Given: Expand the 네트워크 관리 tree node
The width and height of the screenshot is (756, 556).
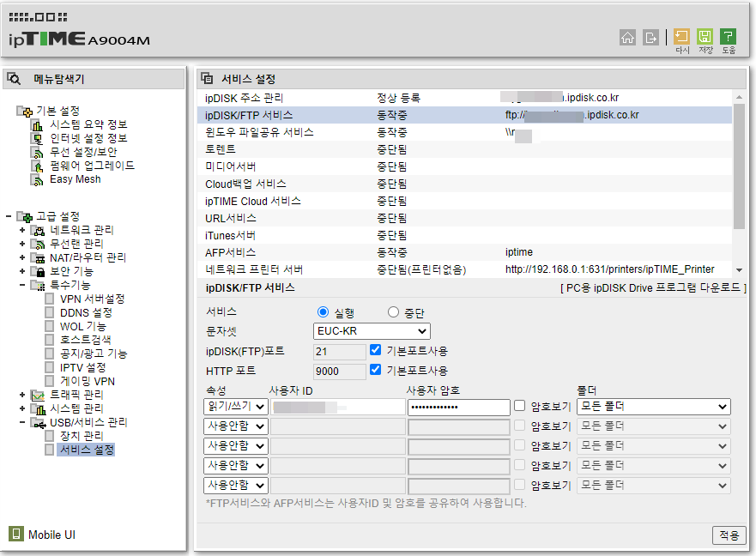Looking at the screenshot, I should point(22,231).
